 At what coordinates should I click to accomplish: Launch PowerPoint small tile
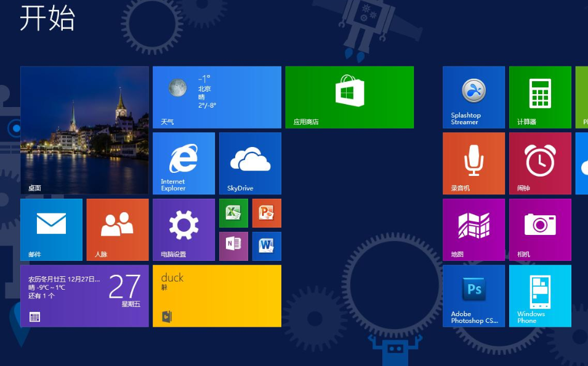[x=267, y=213]
